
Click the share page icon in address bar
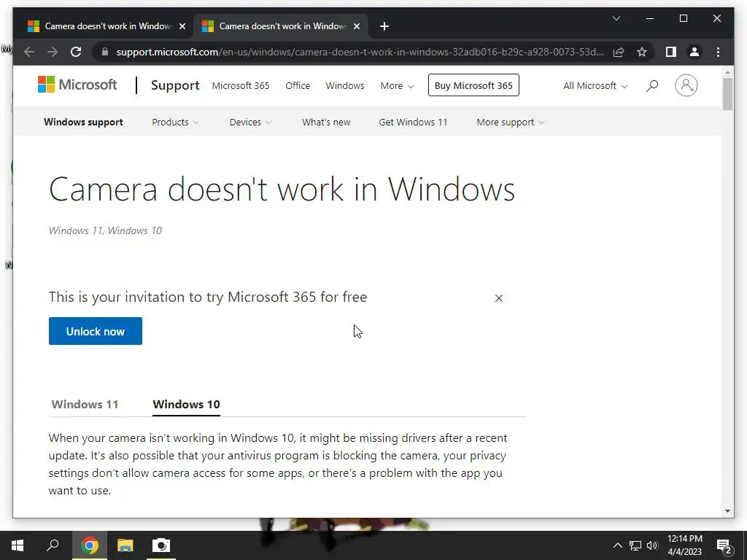click(x=619, y=52)
